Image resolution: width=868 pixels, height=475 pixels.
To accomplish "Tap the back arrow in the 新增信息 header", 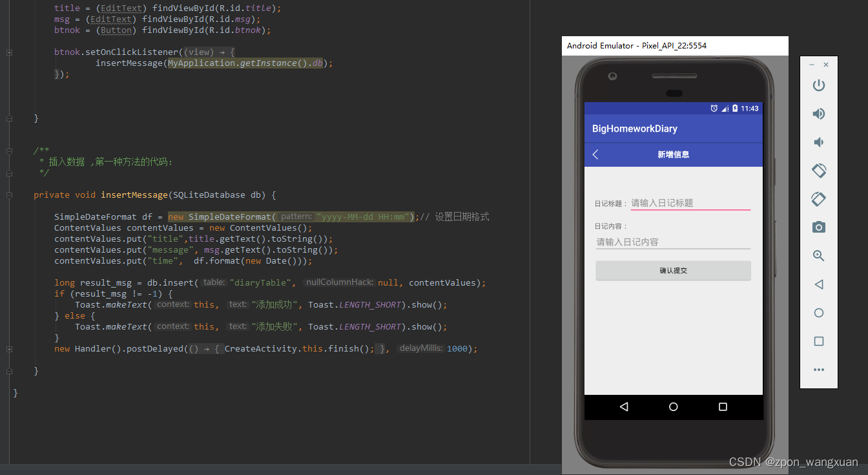I will click(595, 154).
